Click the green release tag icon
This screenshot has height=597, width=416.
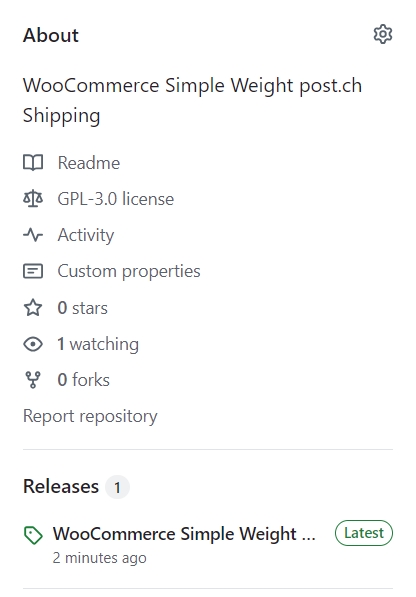point(33,535)
